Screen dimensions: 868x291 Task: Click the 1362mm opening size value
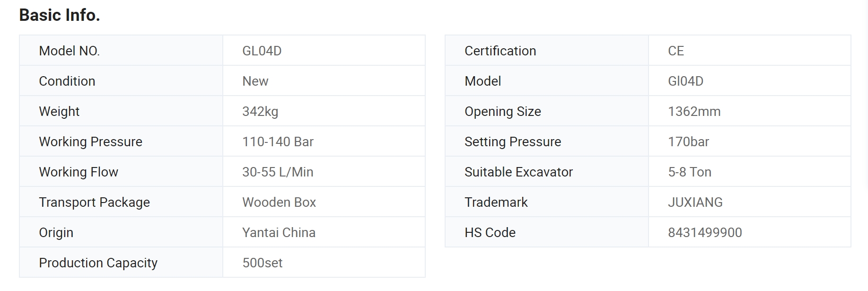pyautogui.click(x=694, y=111)
